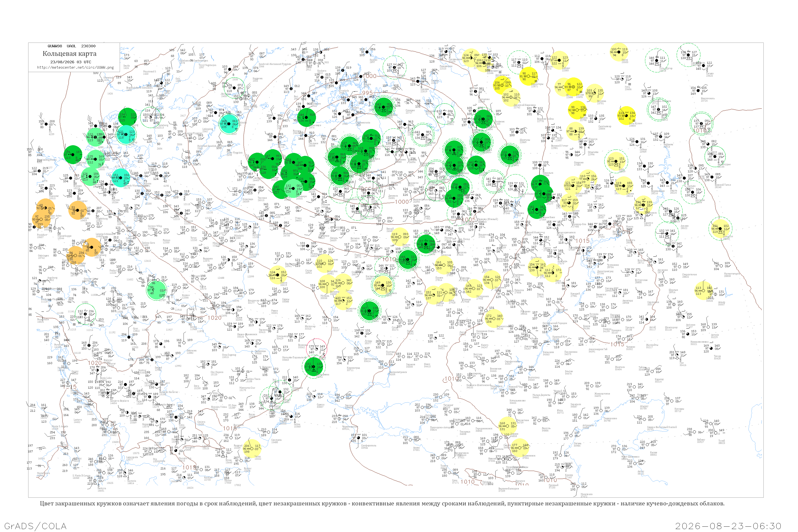Screen dimensions: 798x532
Task: Click the "Каменск-Шахтинский" station label
Action: [479, 385]
